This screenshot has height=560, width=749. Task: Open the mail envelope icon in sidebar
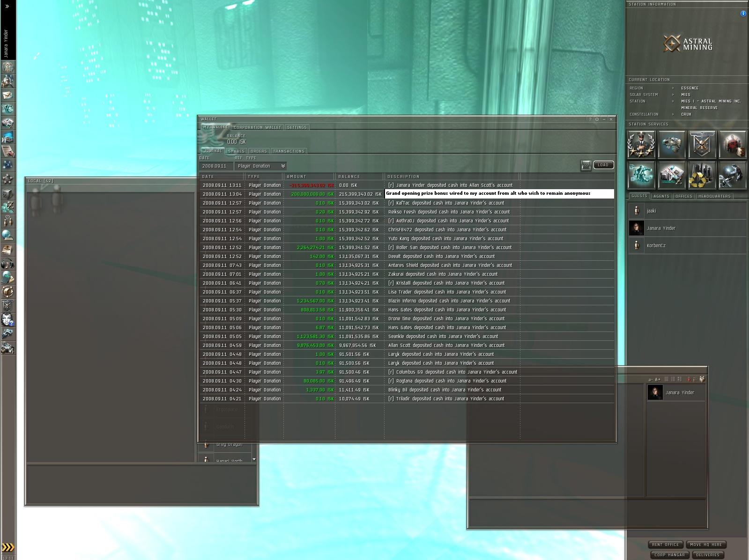click(7, 95)
